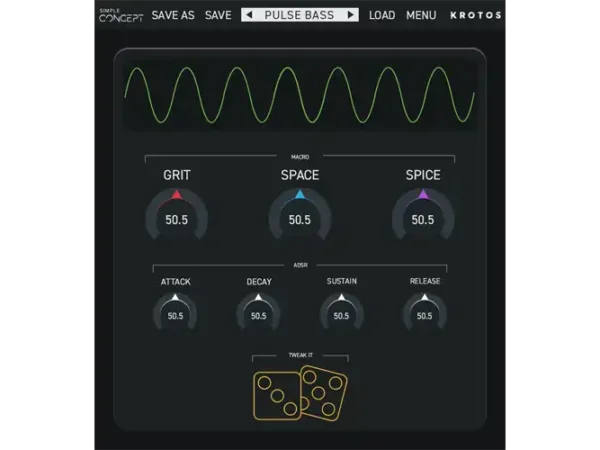This screenshot has height=450, width=600.
Task: Click the SUSTAIN label
Action: [342, 282]
